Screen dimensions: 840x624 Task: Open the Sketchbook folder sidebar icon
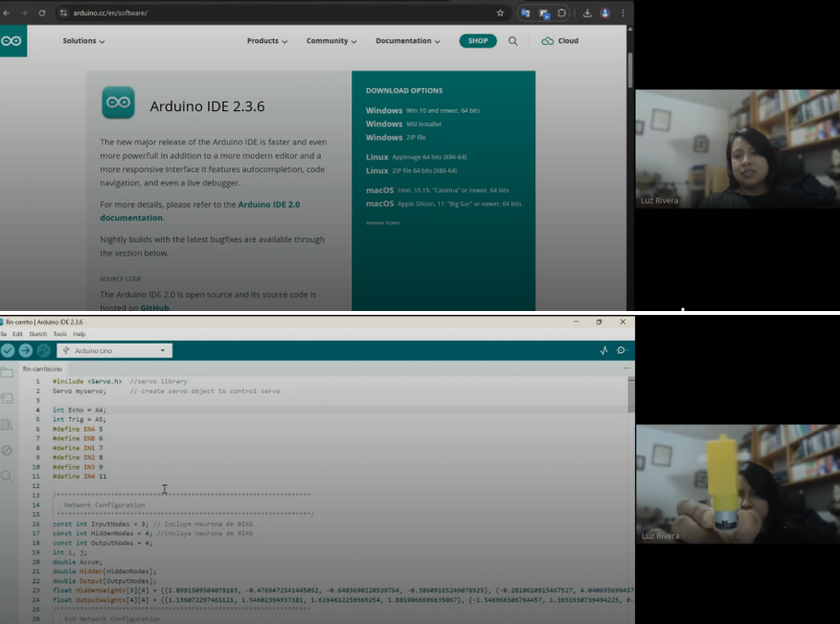8,373
